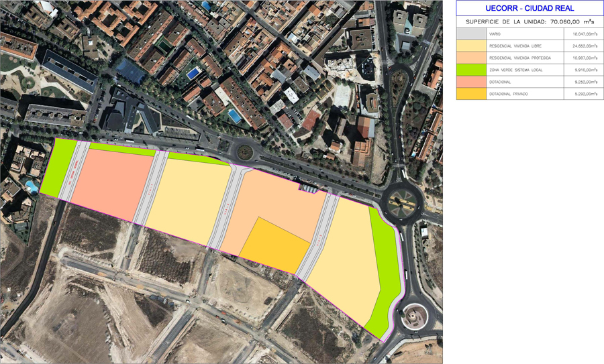Screen dimensions: 604x364
Task: Select the golden Dotacional Privado plot on map
Action: (x=274, y=245)
